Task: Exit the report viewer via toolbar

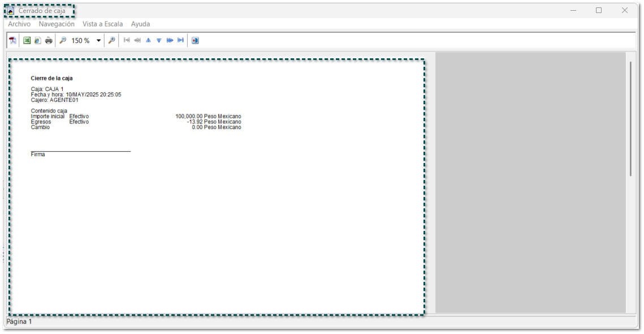Action: click(195, 40)
